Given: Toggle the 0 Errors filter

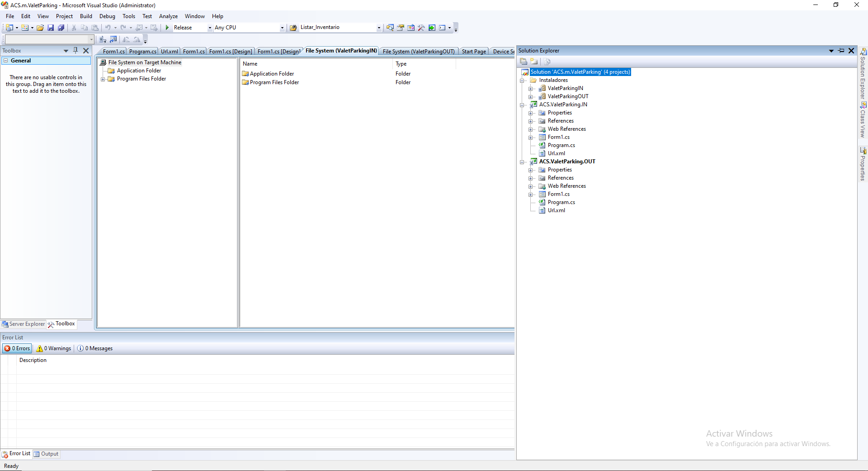Looking at the screenshot, I should [x=17, y=348].
